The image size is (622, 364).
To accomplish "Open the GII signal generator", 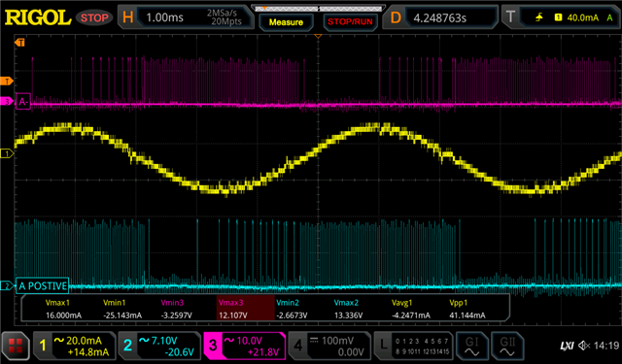I will (x=507, y=346).
